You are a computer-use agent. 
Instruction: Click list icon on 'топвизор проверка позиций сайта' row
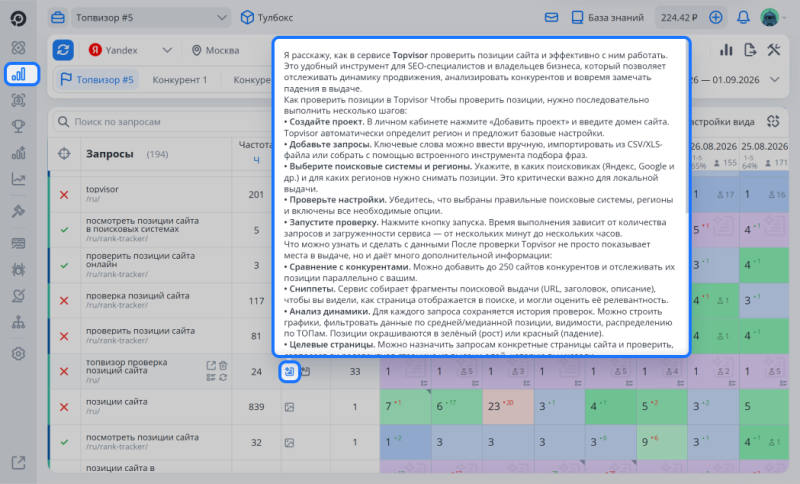coord(211,377)
